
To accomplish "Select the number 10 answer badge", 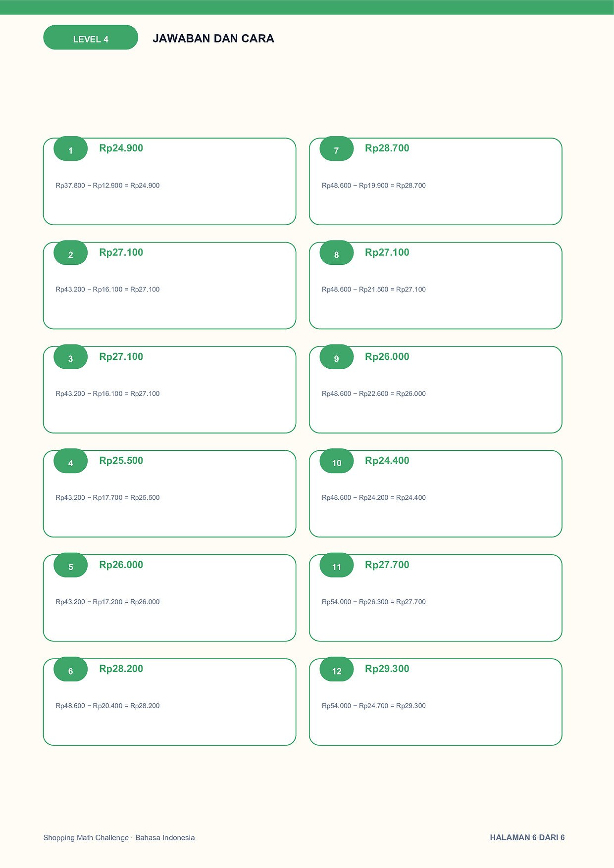I will [x=337, y=461].
